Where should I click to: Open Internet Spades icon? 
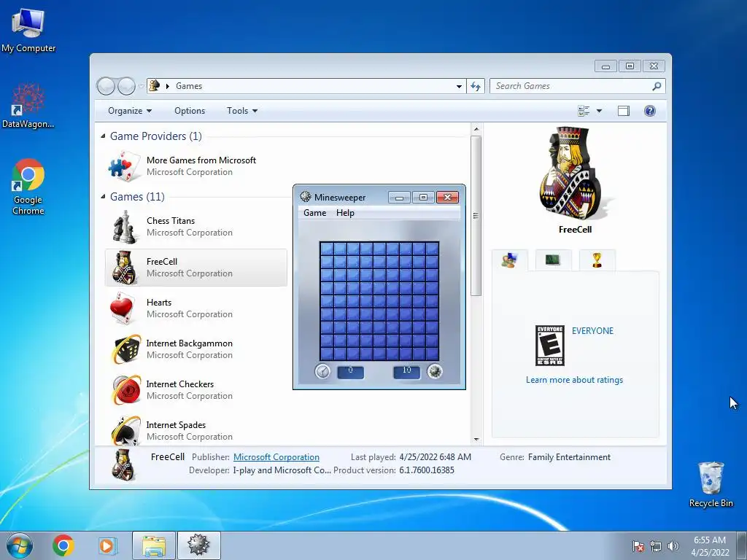click(x=125, y=430)
